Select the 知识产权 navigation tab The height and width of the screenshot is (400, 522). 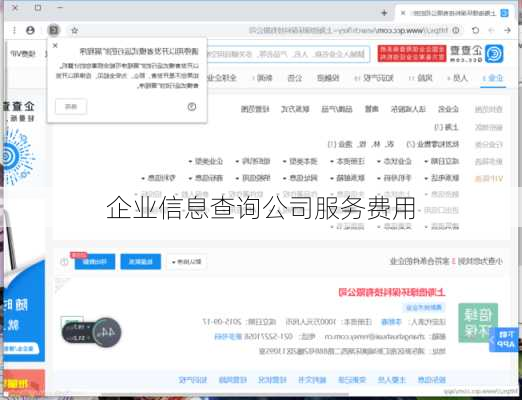(374, 78)
